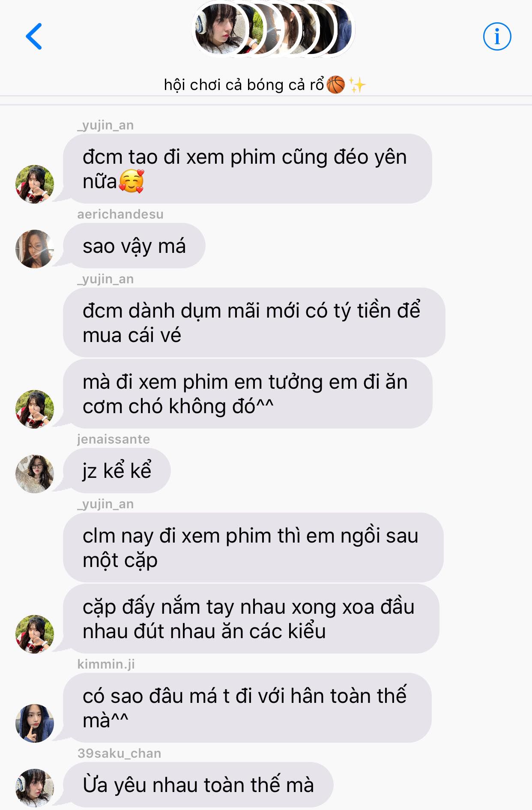This screenshot has width=532, height=810.
Task: Tap the 'Ưa yêu nhau toàn thế mà' message
Action: tap(198, 785)
